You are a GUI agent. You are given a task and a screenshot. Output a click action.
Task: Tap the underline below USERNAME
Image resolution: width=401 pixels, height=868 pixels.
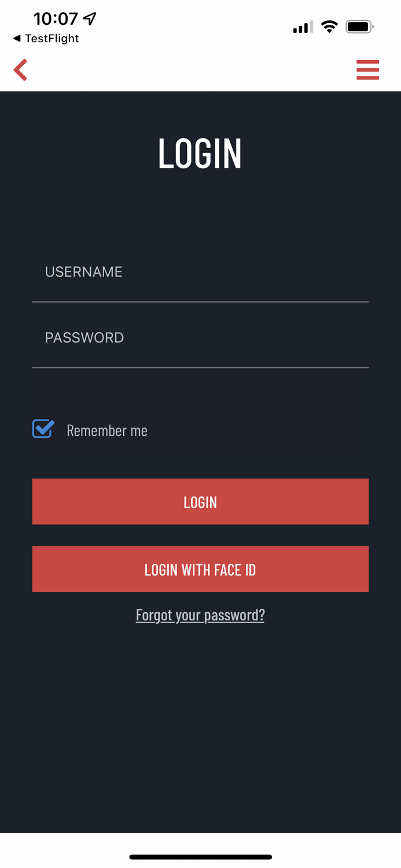(x=200, y=302)
